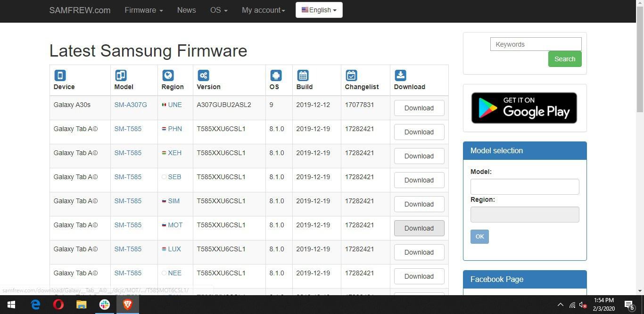Viewport: 644px width, 314px height.
Task: Open the MOT region link
Action: [x=175, y=225]
